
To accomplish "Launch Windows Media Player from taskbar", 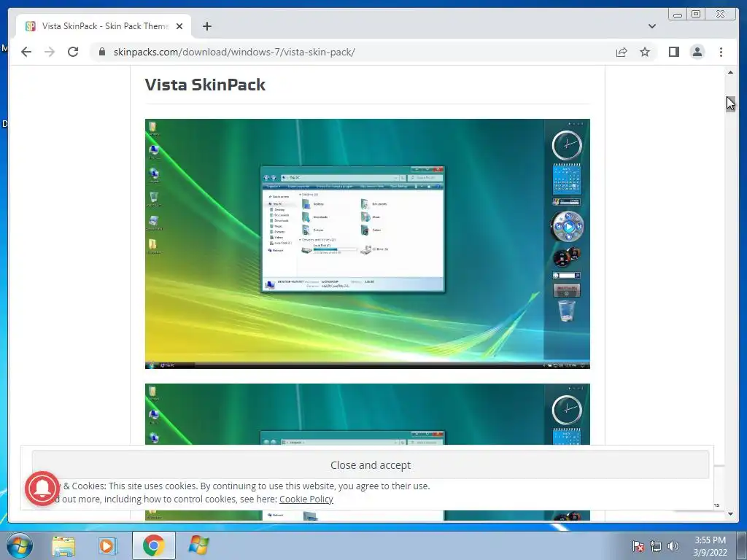I will pyautogui.click(x=108, y=545).
